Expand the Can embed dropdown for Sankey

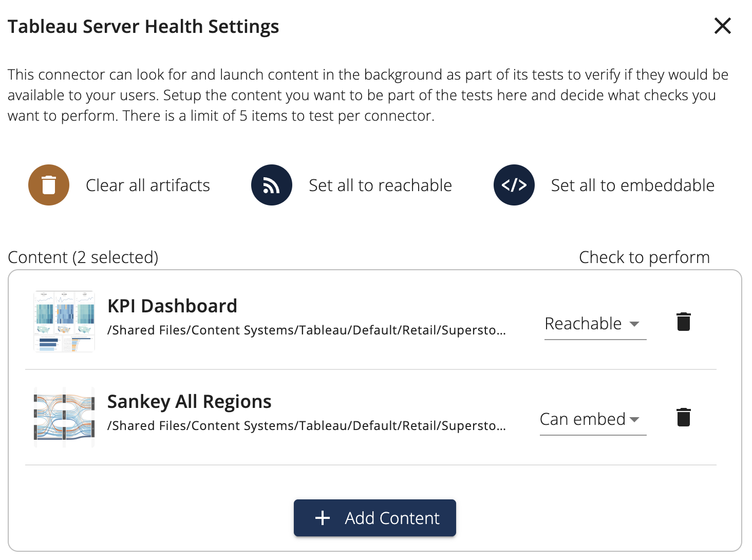pyautogui.click(x=592, y=419)
